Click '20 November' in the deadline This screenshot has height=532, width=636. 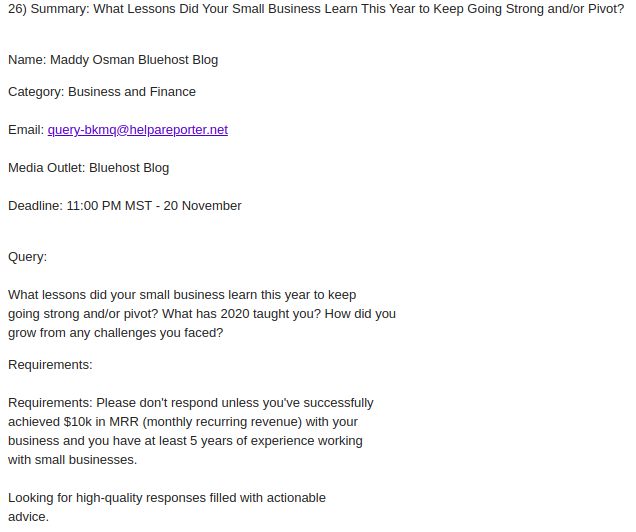[x=202, y=206]
